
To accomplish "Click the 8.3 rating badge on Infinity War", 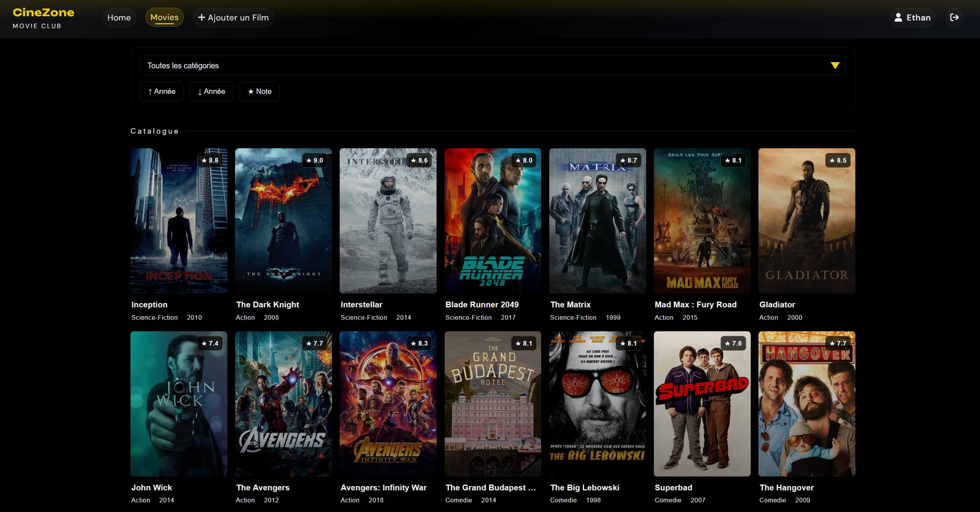I will [419, 343].
